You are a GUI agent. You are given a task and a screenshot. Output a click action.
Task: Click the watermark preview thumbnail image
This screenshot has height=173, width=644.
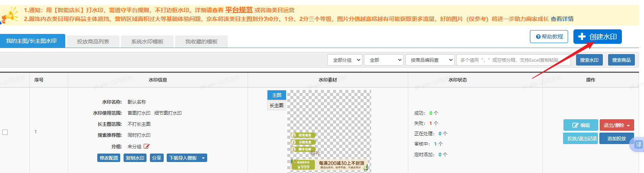tap(329, 131)
